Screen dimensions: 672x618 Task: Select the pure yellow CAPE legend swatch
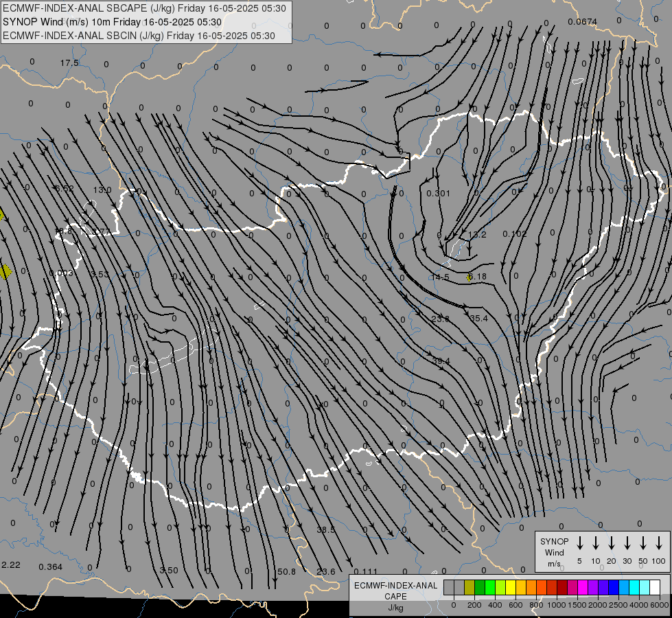point(511,587)
